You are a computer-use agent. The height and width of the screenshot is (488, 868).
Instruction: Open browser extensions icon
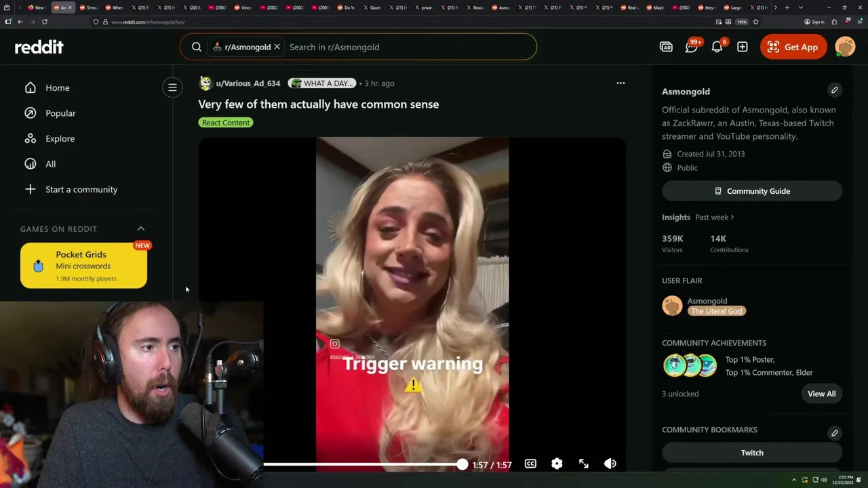[x=834, y=22]
